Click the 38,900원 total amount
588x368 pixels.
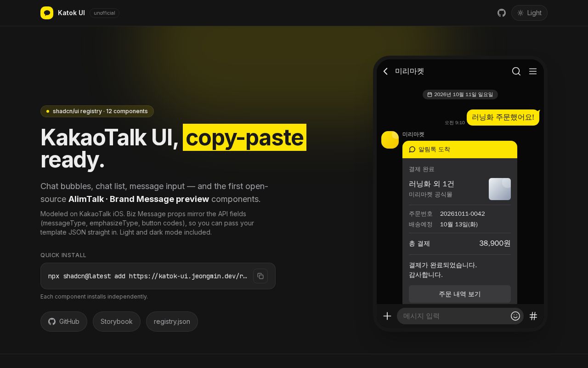coord(495,243)
